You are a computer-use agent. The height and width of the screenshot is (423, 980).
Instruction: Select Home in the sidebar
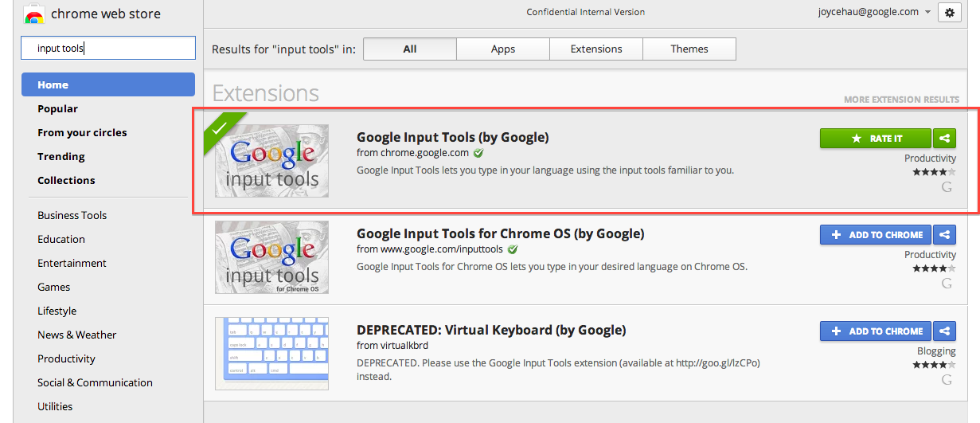(108, 85)
